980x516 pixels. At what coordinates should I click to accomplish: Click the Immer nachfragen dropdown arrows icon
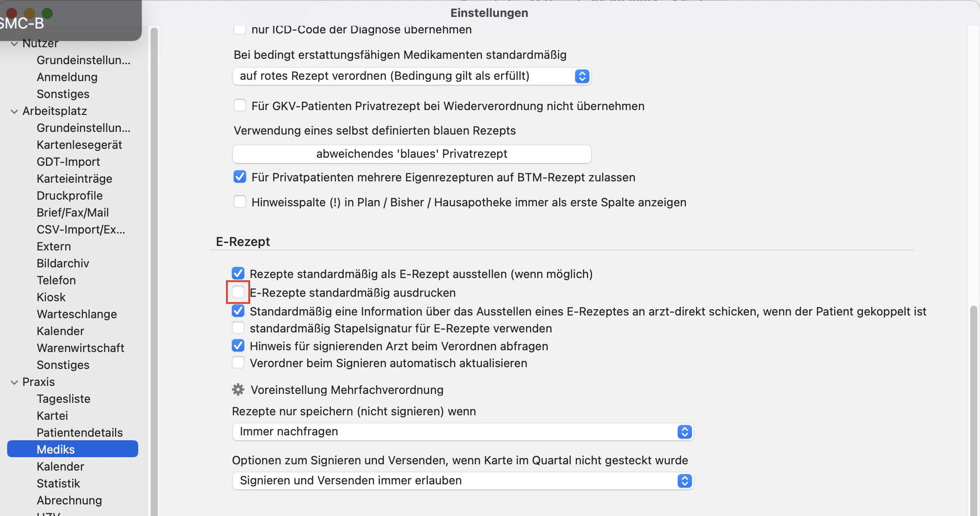tap(684, 432)
